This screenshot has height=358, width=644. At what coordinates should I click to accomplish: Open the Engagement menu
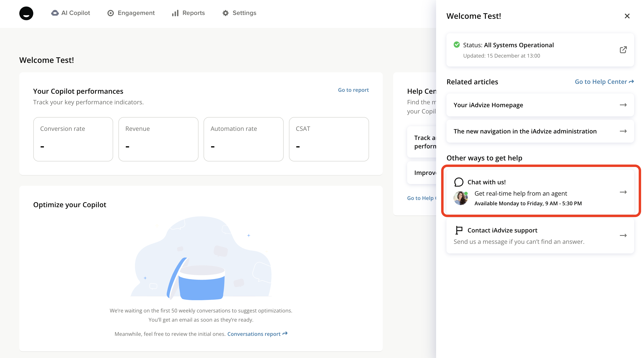[x=131, y=13]
